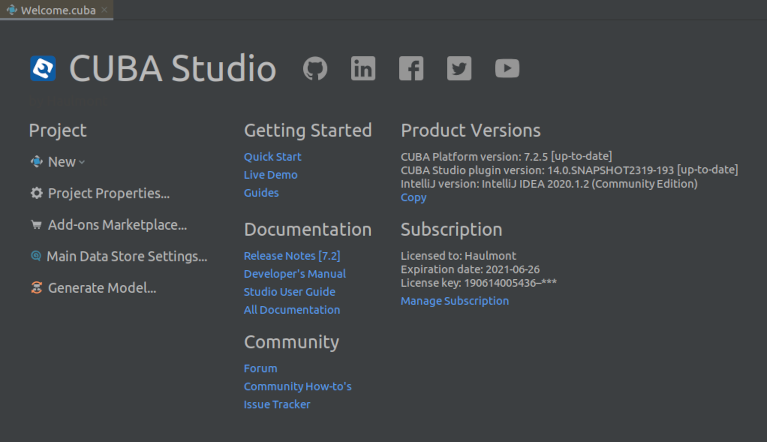
Task: Click the CUBA Studio title text
Action: (173, 68)
